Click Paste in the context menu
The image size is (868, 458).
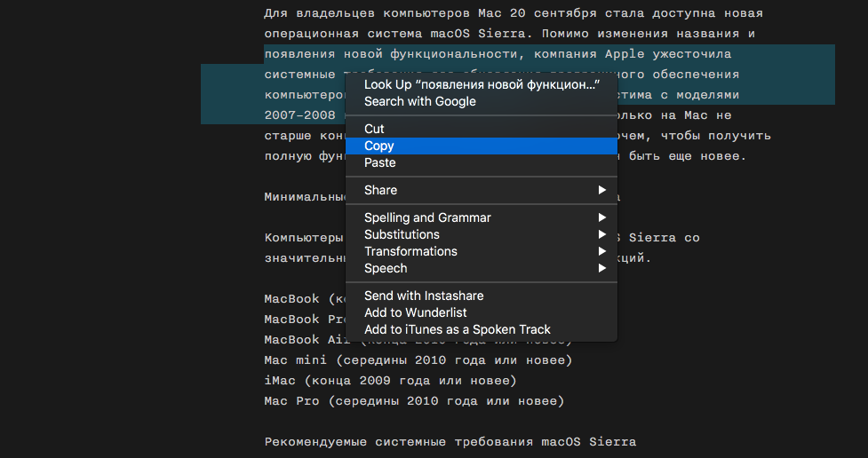[x=379, y=162]
